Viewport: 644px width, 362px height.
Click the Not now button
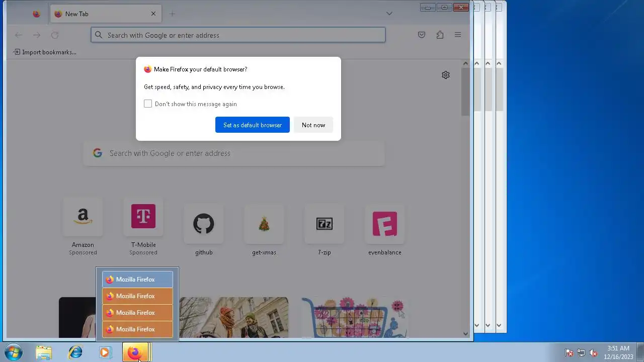coord(313,125)
